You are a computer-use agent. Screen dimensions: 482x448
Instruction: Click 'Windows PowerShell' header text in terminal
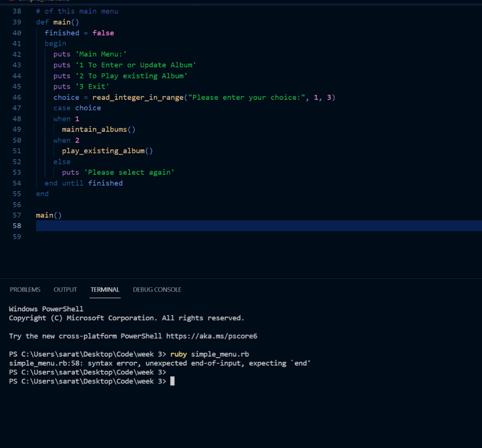[x=46, y=309]
